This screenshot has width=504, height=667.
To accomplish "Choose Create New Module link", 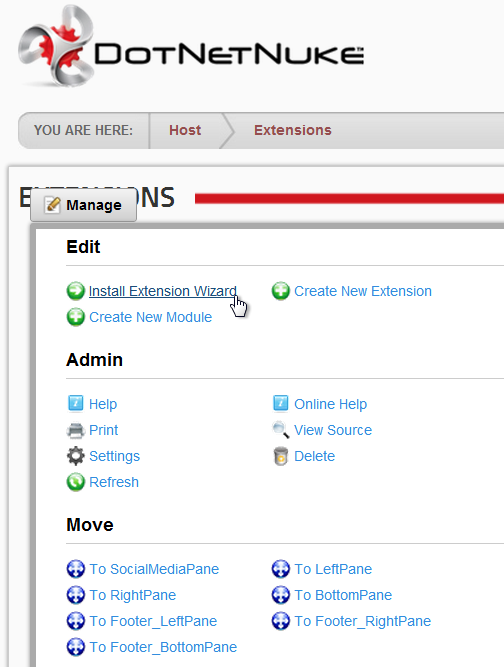I will coord(151,317).
